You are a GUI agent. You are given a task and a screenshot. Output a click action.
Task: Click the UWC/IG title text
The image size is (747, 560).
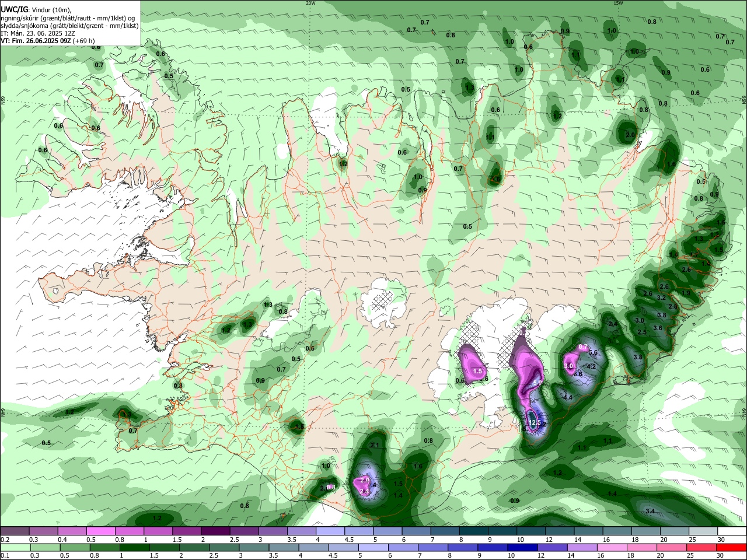(x=15, y=9)
